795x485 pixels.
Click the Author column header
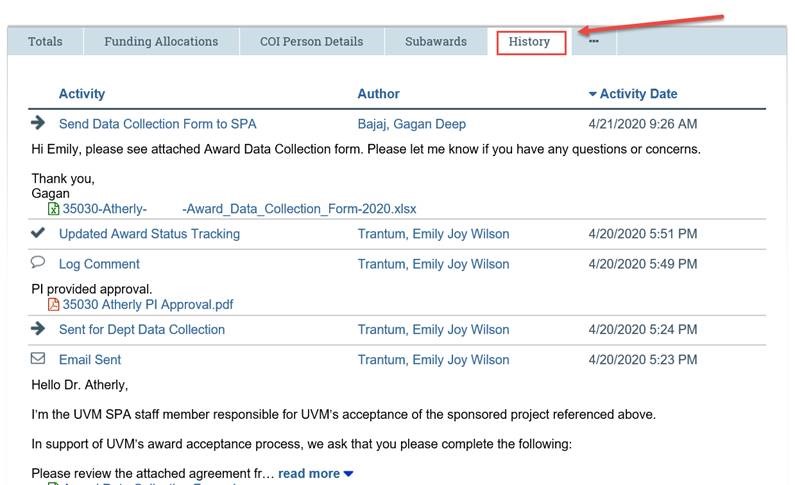coord(378,94)
